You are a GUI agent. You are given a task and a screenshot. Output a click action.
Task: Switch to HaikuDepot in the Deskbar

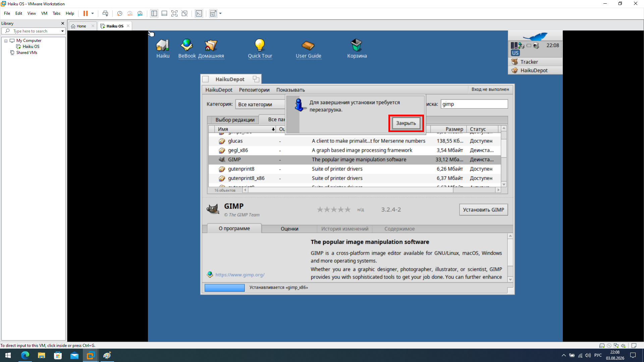point(535,70)
